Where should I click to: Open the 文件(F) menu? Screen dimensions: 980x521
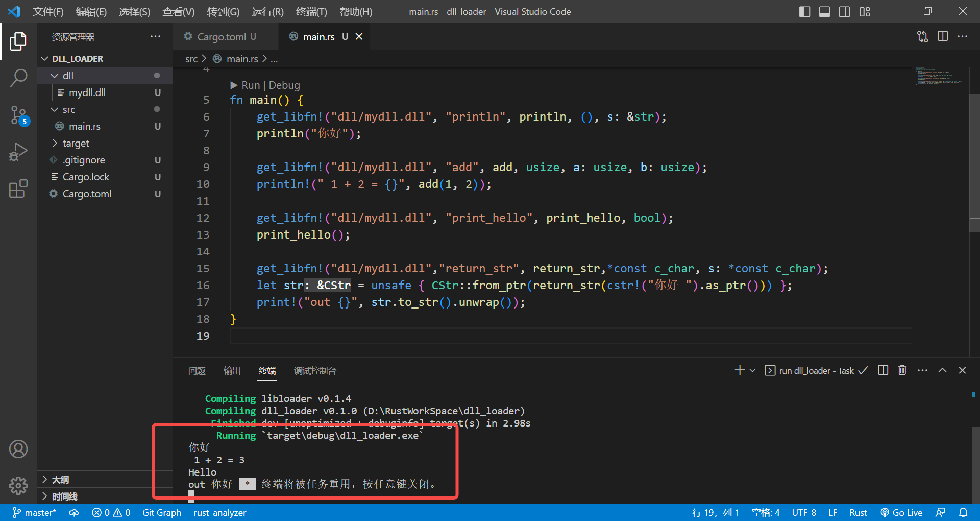point(48,12)
